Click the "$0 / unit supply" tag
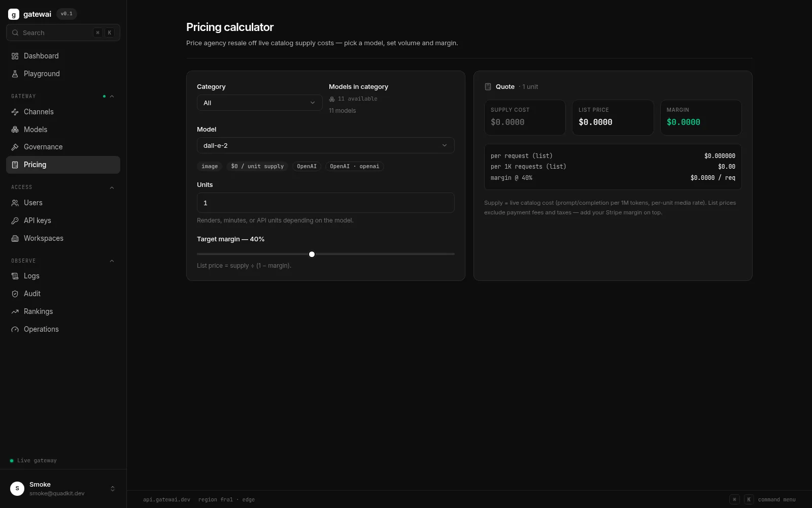Image resolution: width=812 pixels, height=508 pixels. (x=257, y=166)
